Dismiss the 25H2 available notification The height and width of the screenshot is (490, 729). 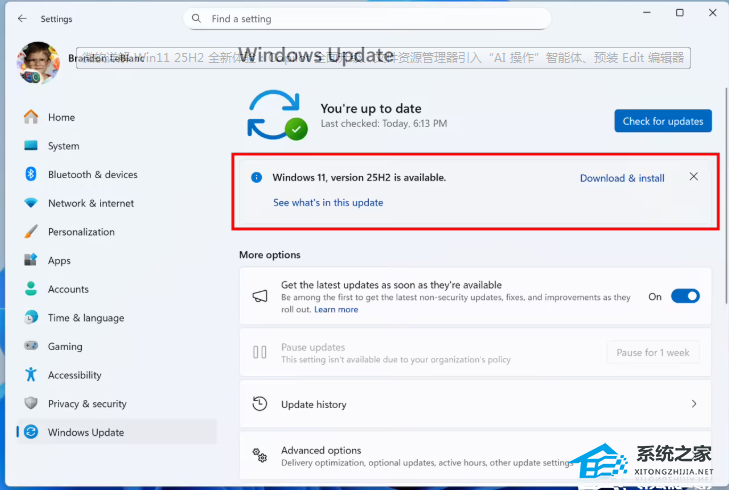pyautogui.click(x=694, y=177)
